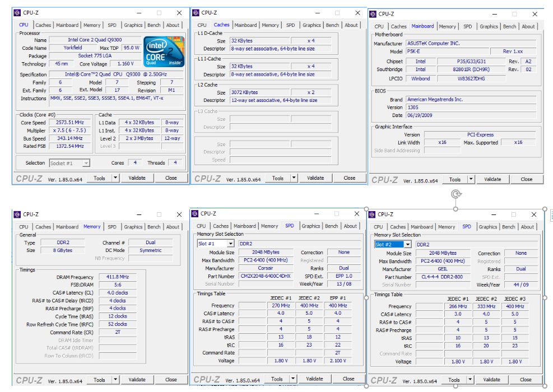553x392 pixels.
Task: Click the part number CL4-4-4 DDR2-800
Action: tap(443, 277)
